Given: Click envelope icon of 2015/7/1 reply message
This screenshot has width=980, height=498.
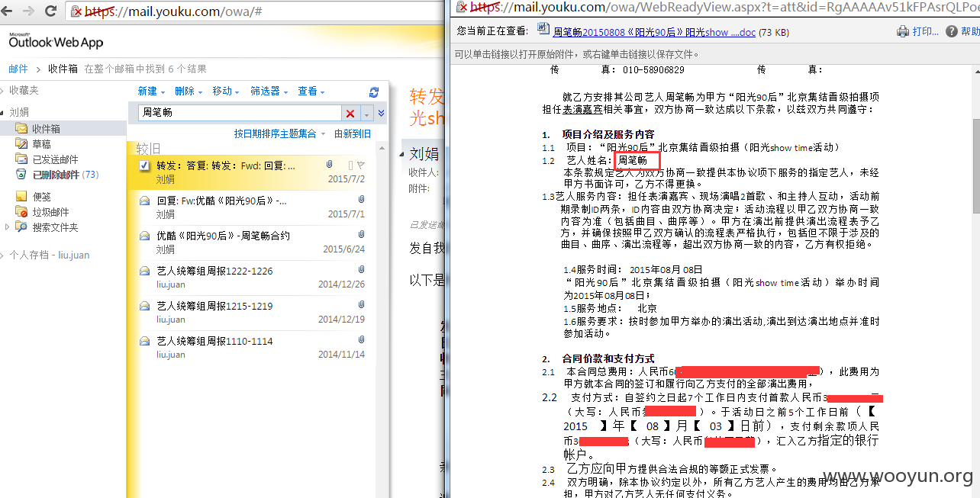Looking at the screenshot, I should click(144, 201).
